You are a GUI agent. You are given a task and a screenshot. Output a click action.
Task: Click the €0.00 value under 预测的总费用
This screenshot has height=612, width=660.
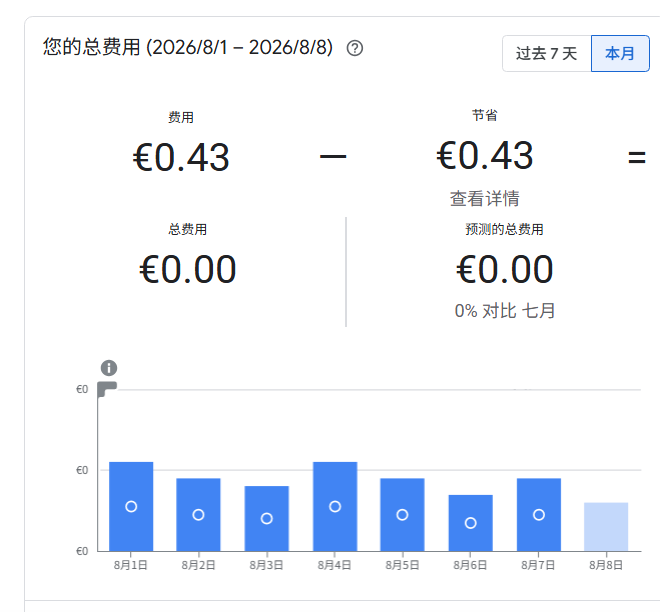point(504,269)
